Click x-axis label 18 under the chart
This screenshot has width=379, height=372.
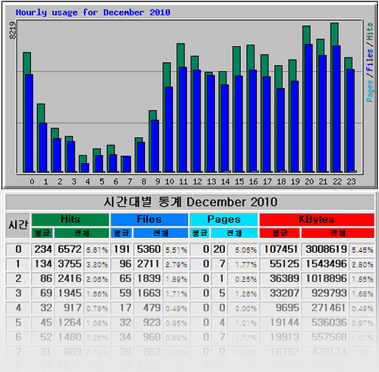(x=281, y=182)
